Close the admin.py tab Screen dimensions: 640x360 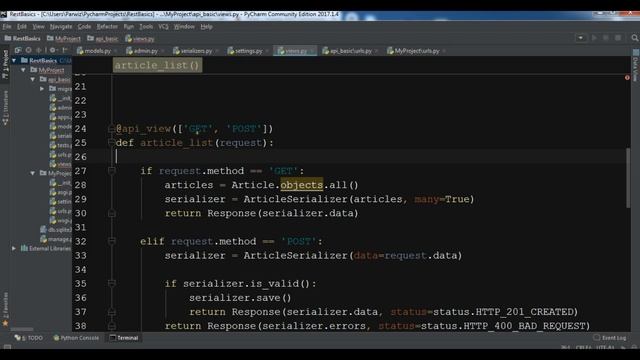162,51
